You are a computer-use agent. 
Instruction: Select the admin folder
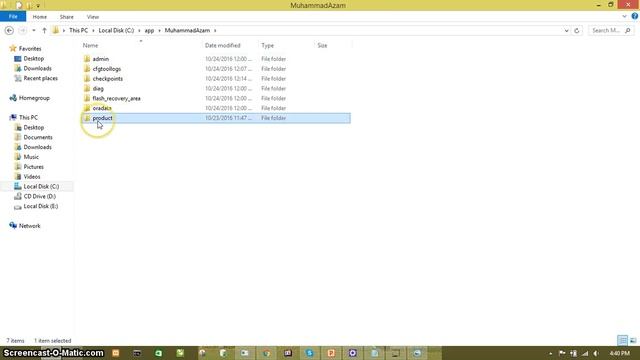(100, 59)
